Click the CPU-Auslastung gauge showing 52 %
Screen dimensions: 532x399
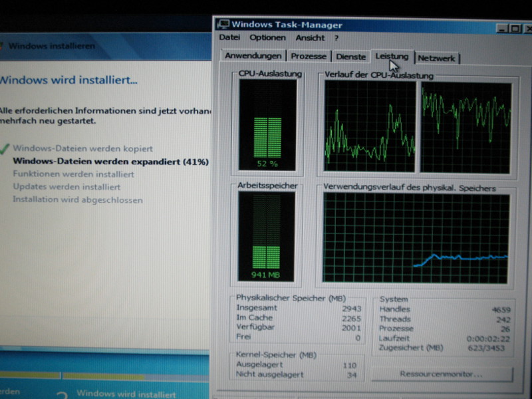click(267, 125)
